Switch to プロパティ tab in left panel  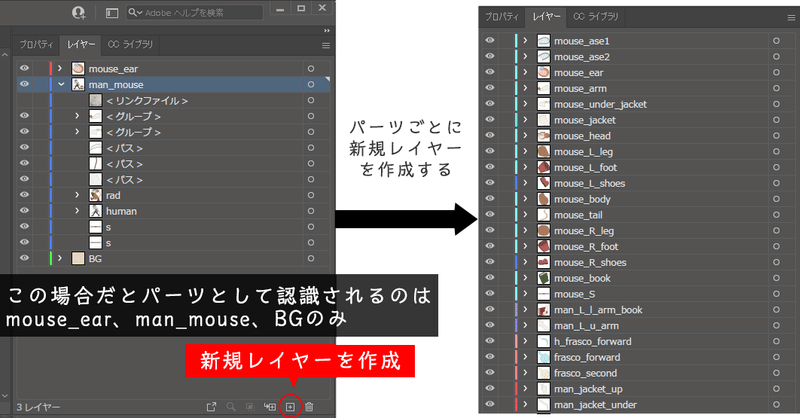click(36, 45)
